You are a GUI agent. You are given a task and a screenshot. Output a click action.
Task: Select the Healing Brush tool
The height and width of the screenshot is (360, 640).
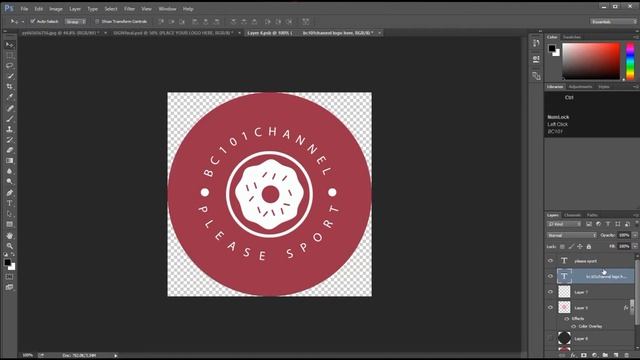[x=10, y=108]
